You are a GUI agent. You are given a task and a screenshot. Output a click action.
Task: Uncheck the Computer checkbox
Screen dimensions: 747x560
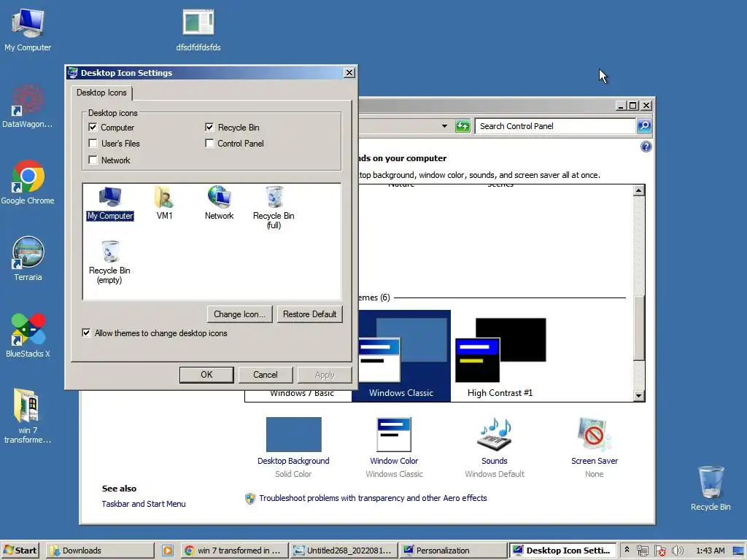tap(93, 127)
